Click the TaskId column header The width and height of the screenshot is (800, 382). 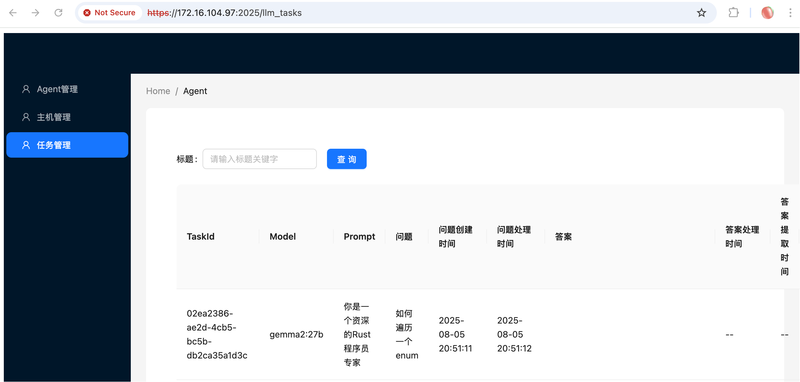(x=201, y=237)
